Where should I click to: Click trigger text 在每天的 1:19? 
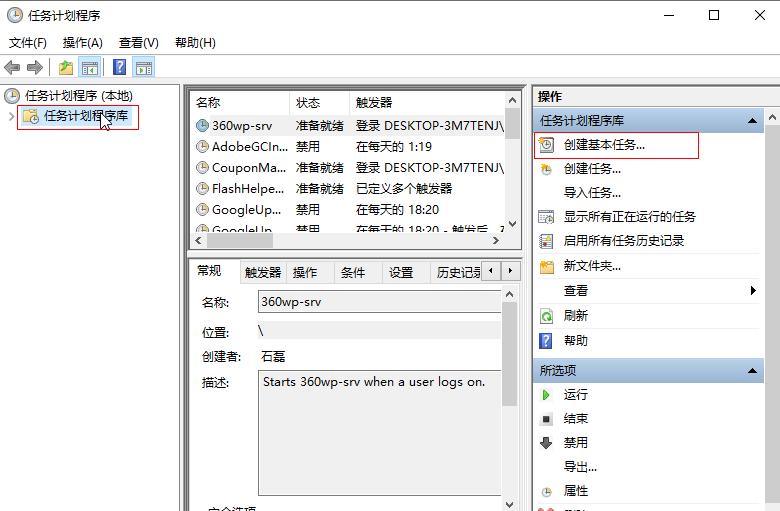click(x=393, y=147)
